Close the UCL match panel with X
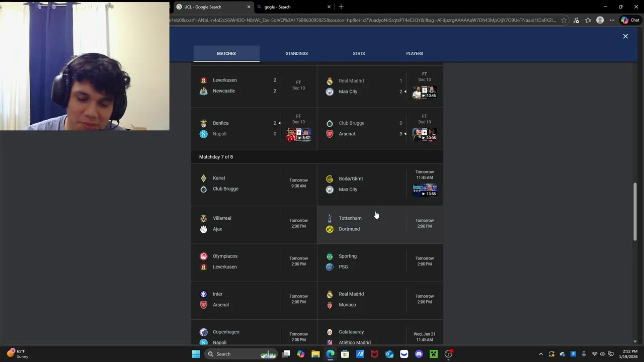Image resolution: width=644 pixels, height=362 pixels. point(625,36)
